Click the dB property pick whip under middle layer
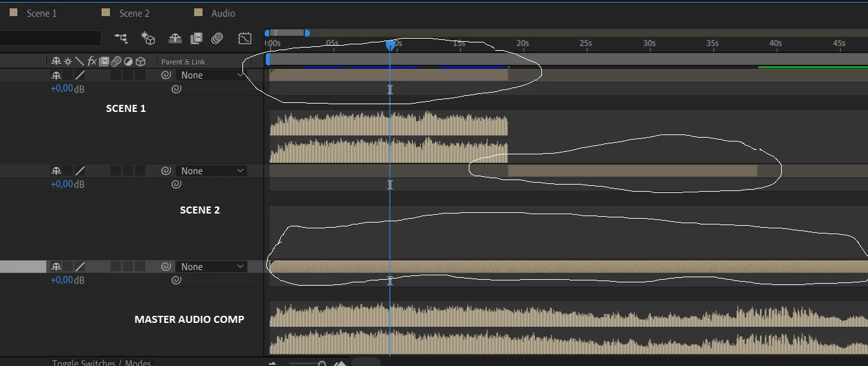Viewport: 868px width, 366px height. [x=176, y=184]
